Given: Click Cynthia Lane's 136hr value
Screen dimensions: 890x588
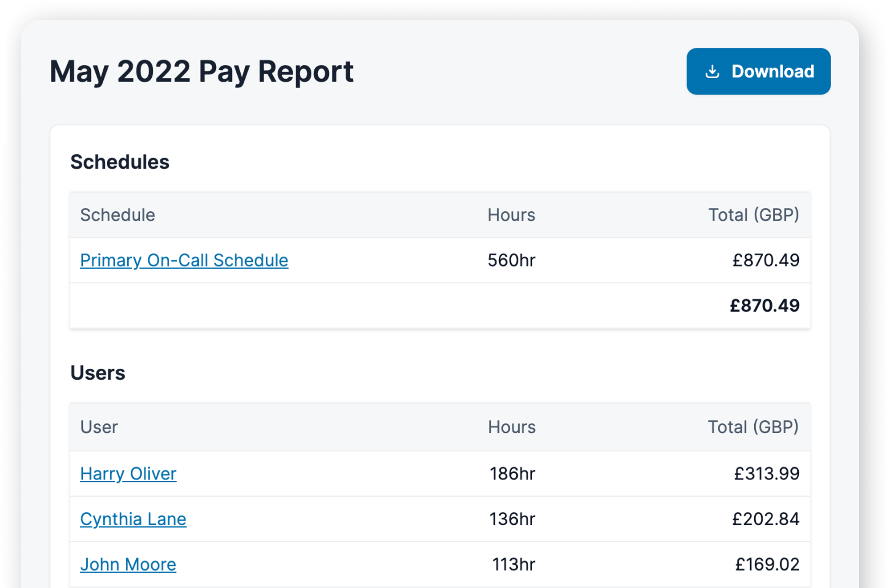Looking at the screenshot, I should coord(512,519).
